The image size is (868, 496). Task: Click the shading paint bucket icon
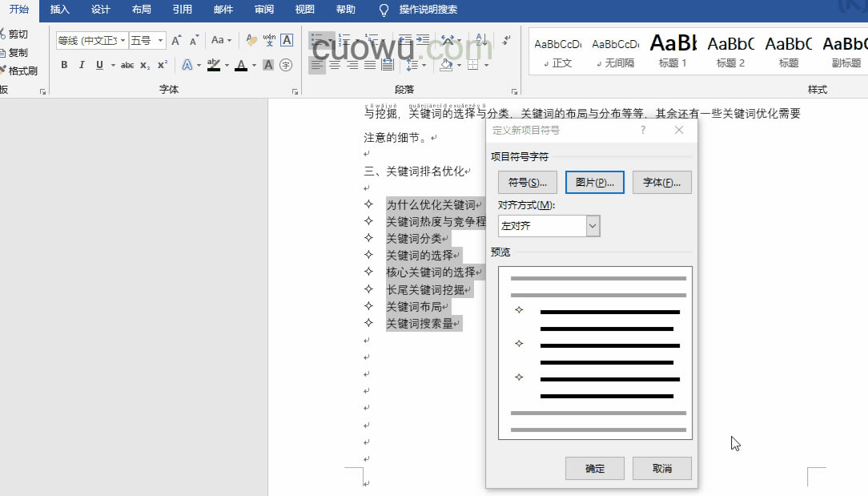(x=446, y=65)
